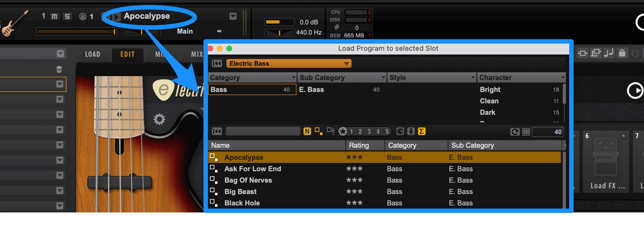Image resolution: width=644 pixels, height=226 pixels.
Task: Toggle the orange N filter button
Action: pos(307,131)
